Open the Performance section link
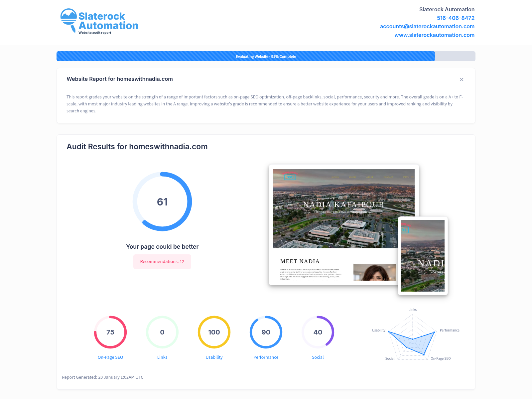 (266, 357)
